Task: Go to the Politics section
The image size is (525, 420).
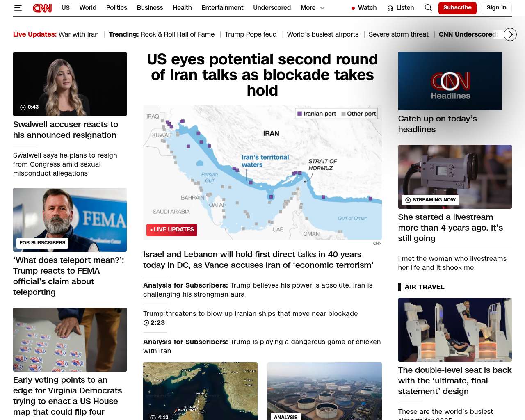Action: [116, 8]
